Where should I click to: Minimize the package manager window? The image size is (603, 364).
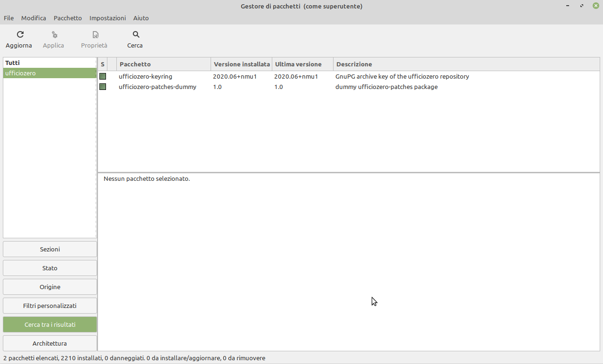point(568,6)
